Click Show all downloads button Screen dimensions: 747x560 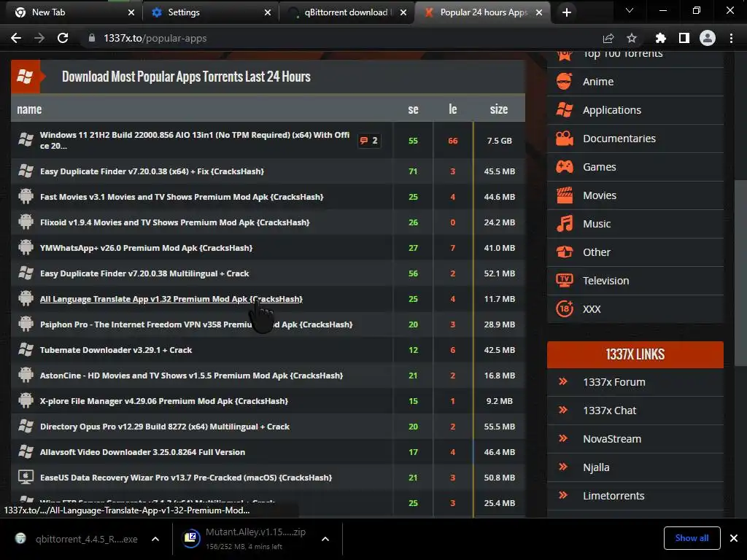(692, 538)
